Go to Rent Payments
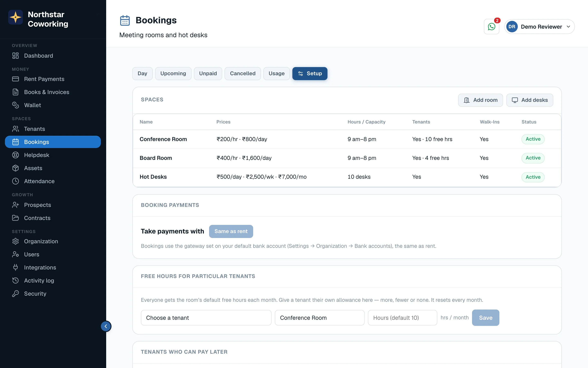The height and width of the screenshot is (368, 588). (53, 79)
